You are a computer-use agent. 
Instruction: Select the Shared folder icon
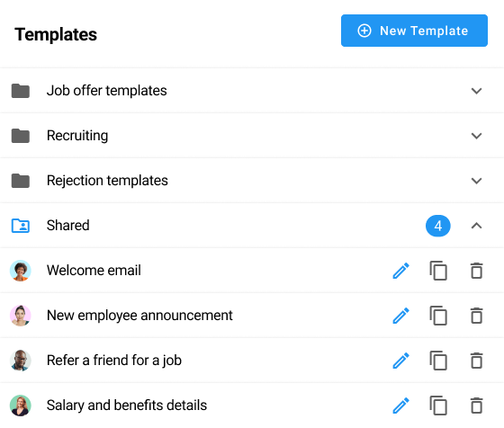coord(21,226)
